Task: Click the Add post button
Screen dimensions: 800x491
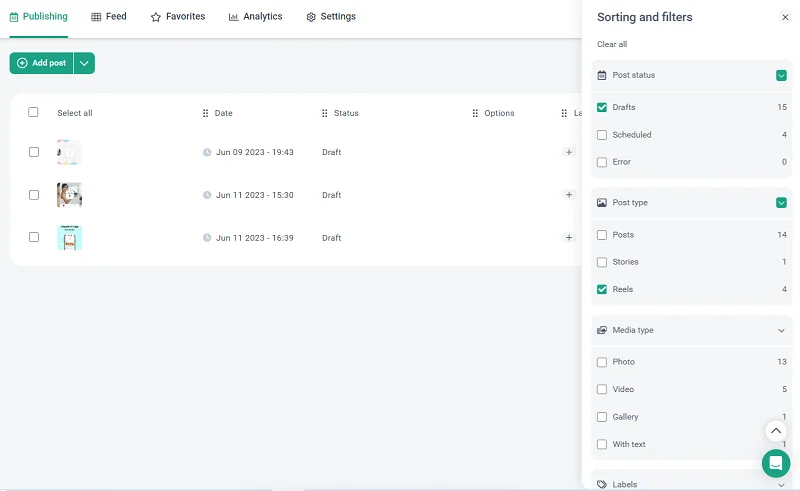Action: (42, 63)
